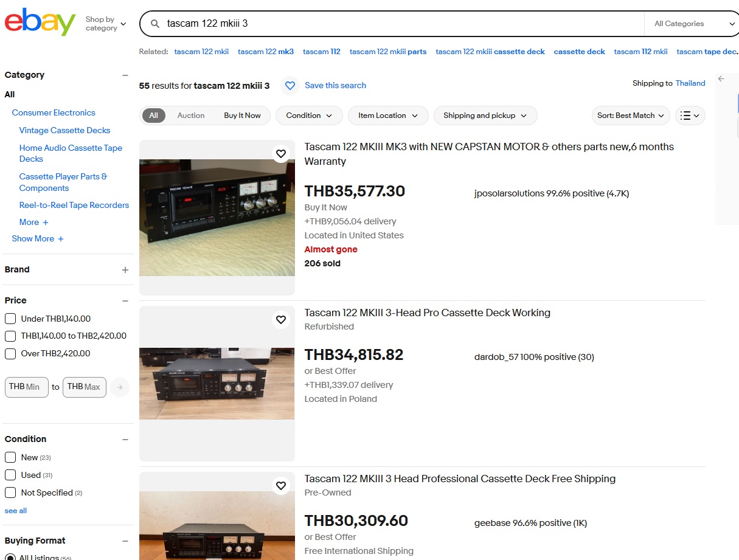The image size is (739, 560).
Task: Open the Vintage Cassette Decks category link
Action: pyautogui.click(x=64, y=130)
